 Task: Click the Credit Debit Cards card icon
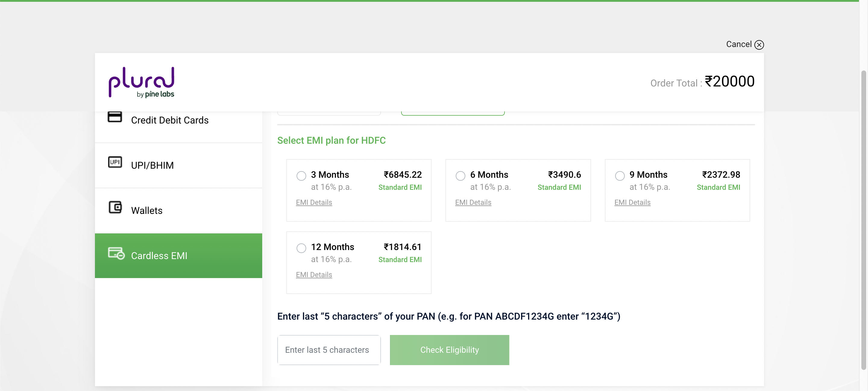115,117
